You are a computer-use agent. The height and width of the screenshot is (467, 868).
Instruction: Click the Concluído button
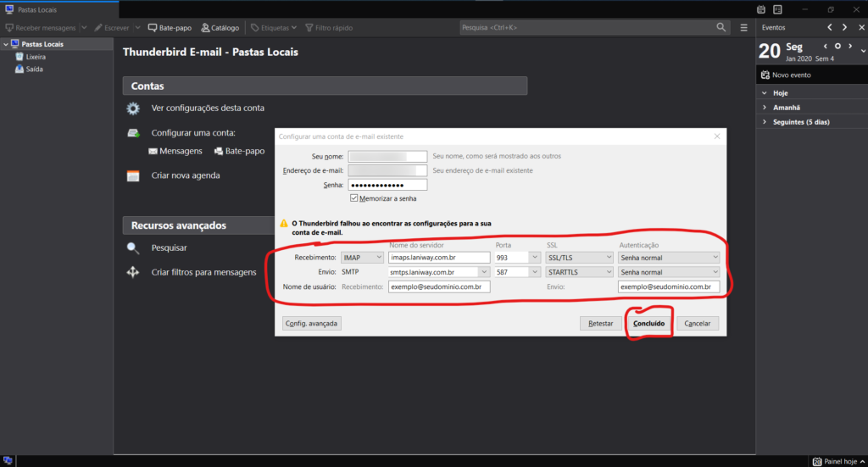point(648,323)
